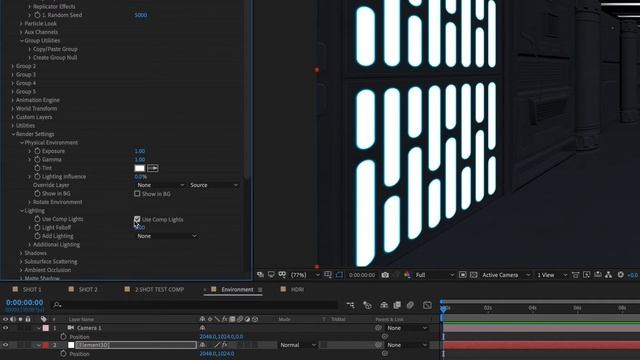Open the Graph Editor icon
The image size is (640, 360).
(x=427, y=305)
